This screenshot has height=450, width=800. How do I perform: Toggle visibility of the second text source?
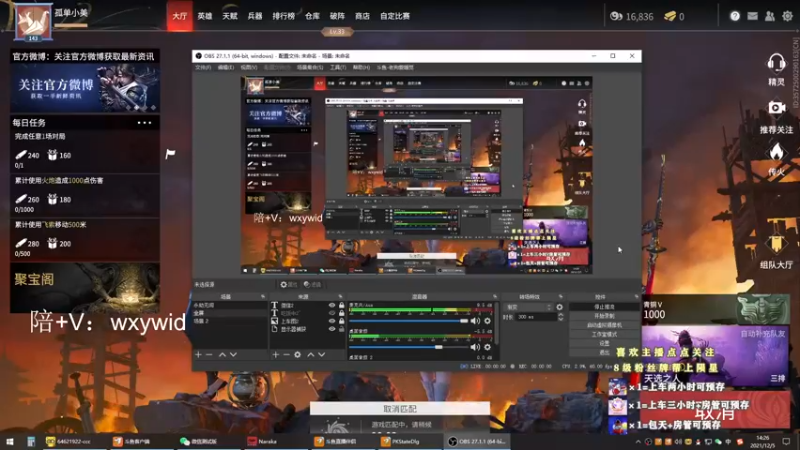(x=332, y=313)
